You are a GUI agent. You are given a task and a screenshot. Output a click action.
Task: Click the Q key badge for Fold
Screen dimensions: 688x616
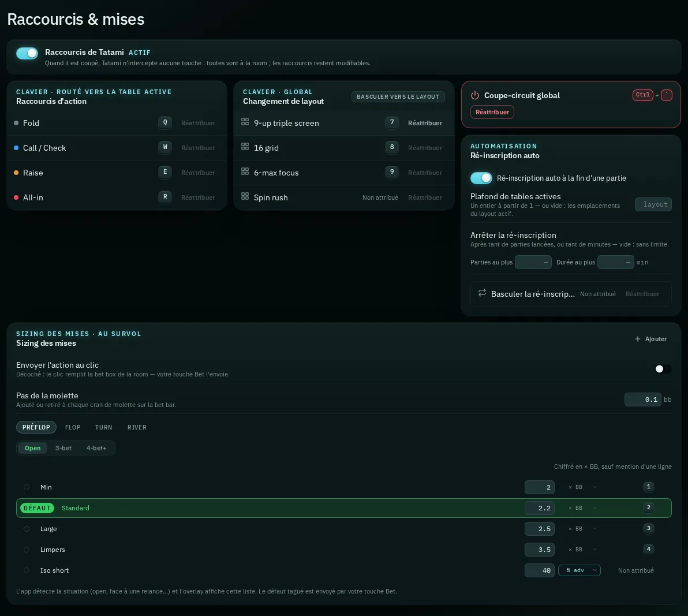[x=165, y=122]
